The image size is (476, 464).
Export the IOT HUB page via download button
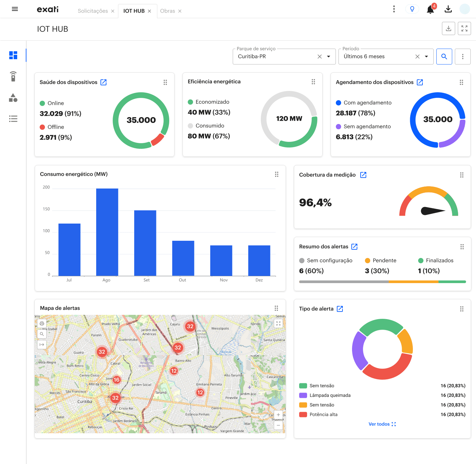pyautogui.click(x=449, y=28)
